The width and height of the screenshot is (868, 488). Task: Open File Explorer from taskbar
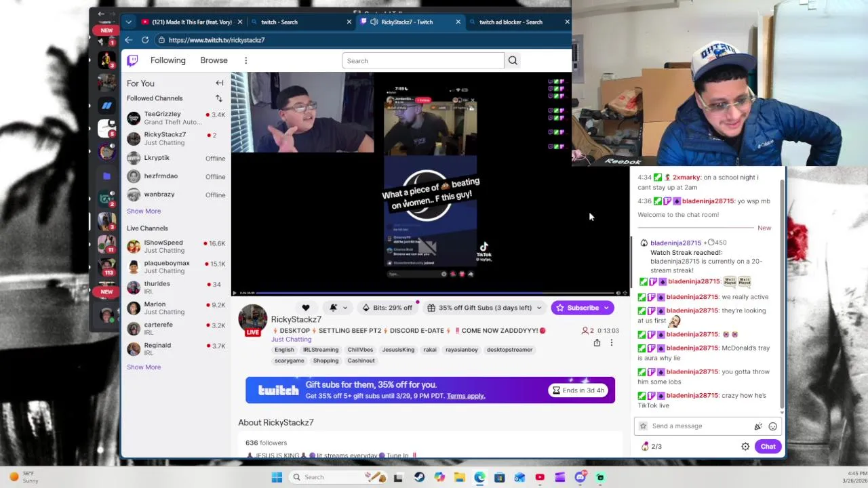pyautogui.click(x=459, y=477)
